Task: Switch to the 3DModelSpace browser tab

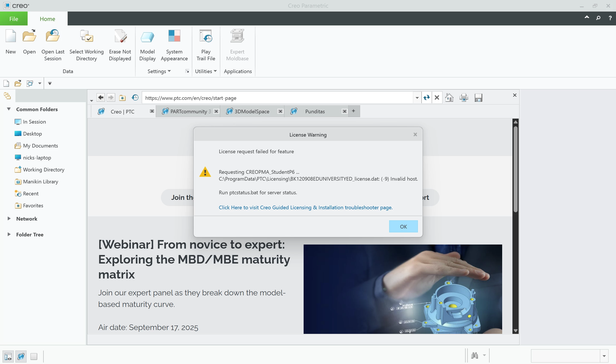Action: tap(252, 111)
